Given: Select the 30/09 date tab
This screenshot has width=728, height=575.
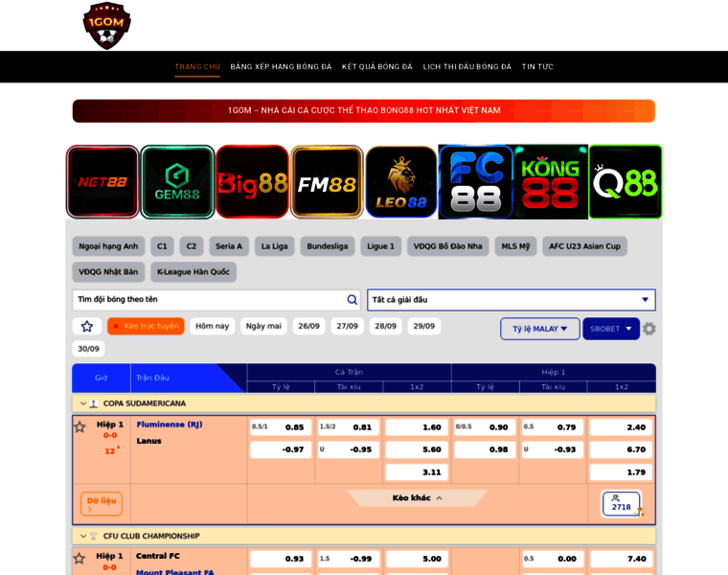Looking at the screenshot, I should click(x=89, y=349).
